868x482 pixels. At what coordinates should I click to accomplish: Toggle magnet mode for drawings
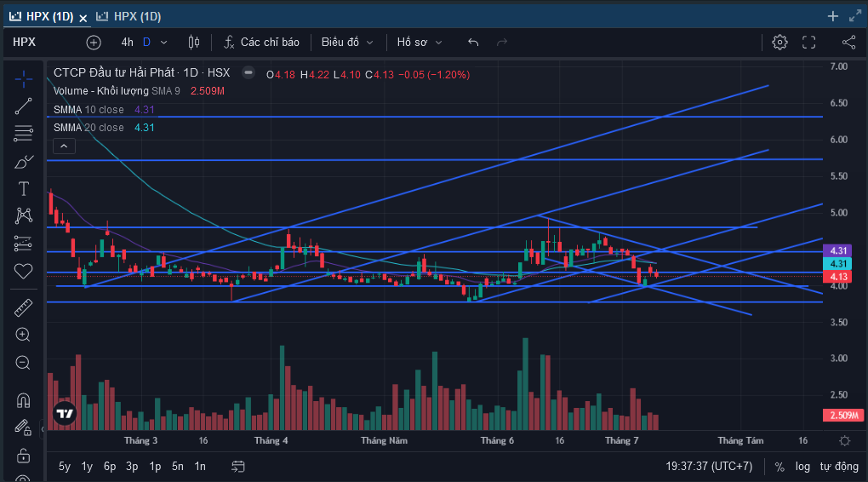click(23, 400)
